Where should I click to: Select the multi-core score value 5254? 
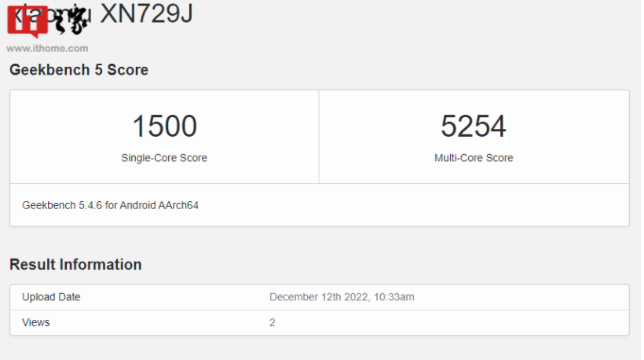474,126
